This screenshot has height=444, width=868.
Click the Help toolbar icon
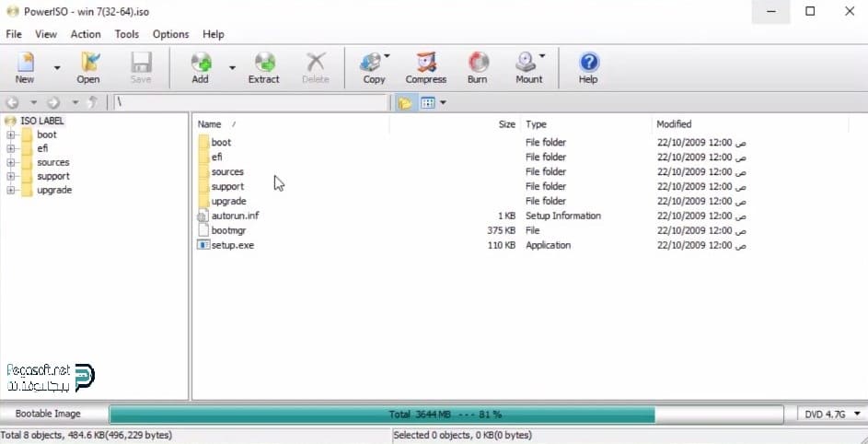(588, 62)
